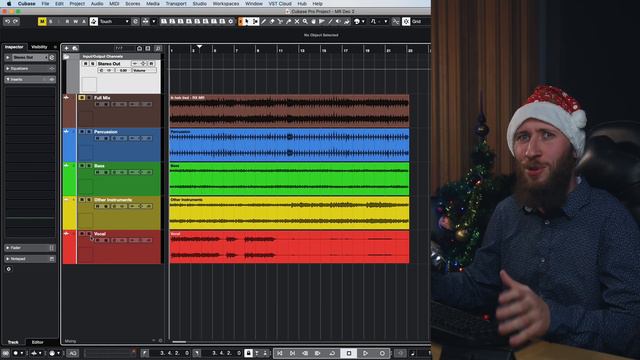Open the Project menu
This screenshot has height=360, width=640.
click(x=77, y=3)
